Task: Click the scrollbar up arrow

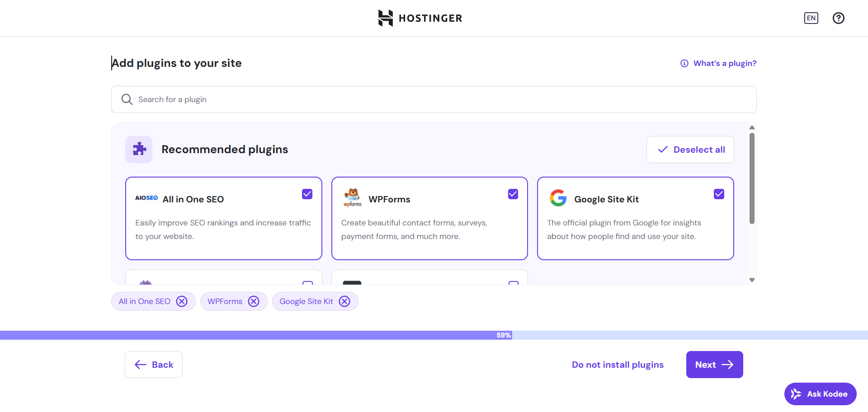Action: coord(752,127)
